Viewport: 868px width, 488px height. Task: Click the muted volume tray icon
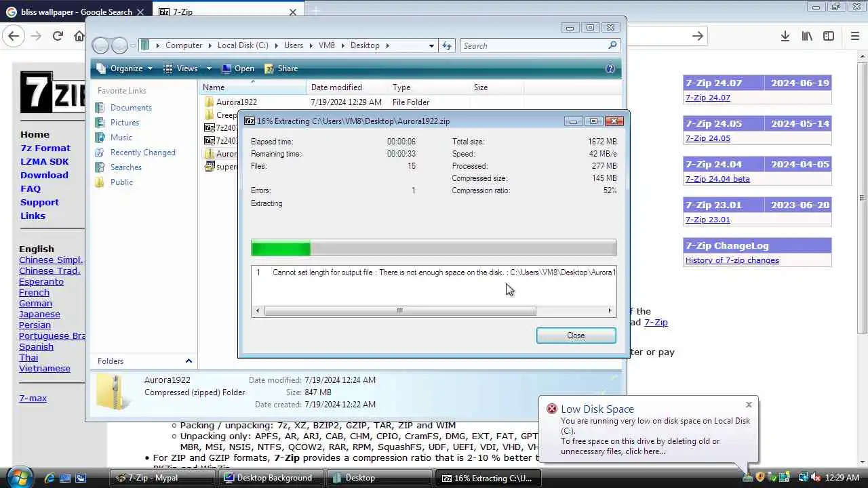(815, 478)
